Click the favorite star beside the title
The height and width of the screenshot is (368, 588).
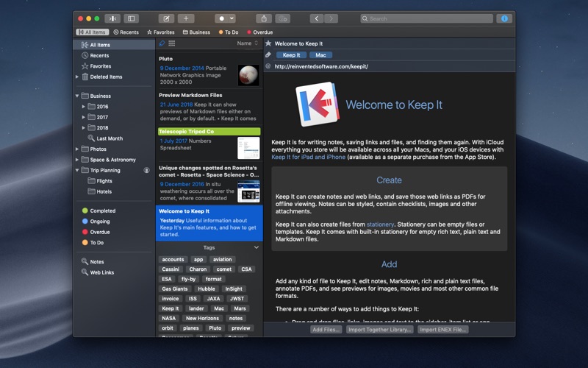point(268,43)
